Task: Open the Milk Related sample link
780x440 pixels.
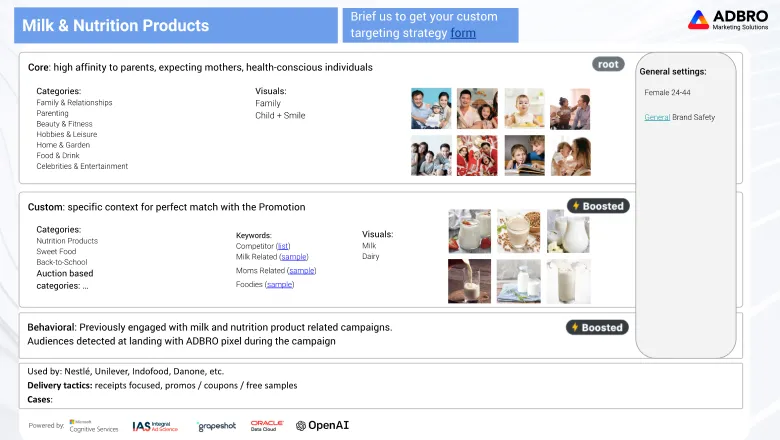Action: coord(293,257)
